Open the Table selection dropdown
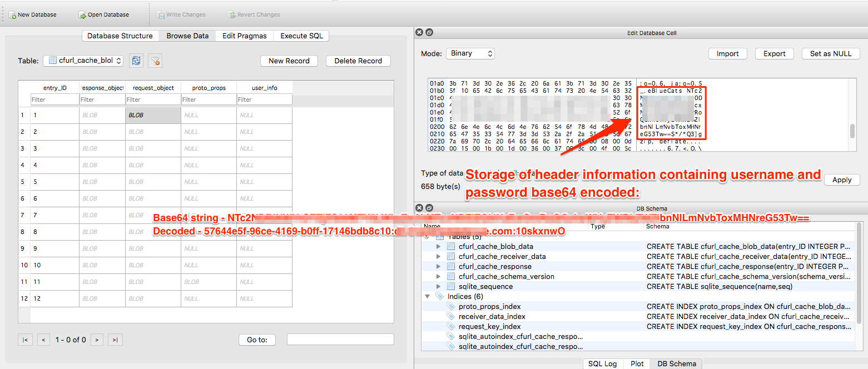 tap(83, 61)
